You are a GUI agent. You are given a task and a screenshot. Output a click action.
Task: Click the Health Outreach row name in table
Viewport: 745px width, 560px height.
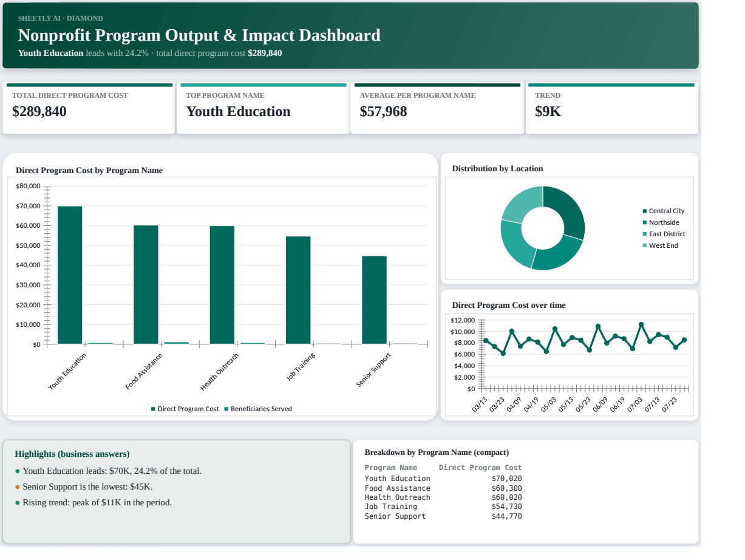397,497
